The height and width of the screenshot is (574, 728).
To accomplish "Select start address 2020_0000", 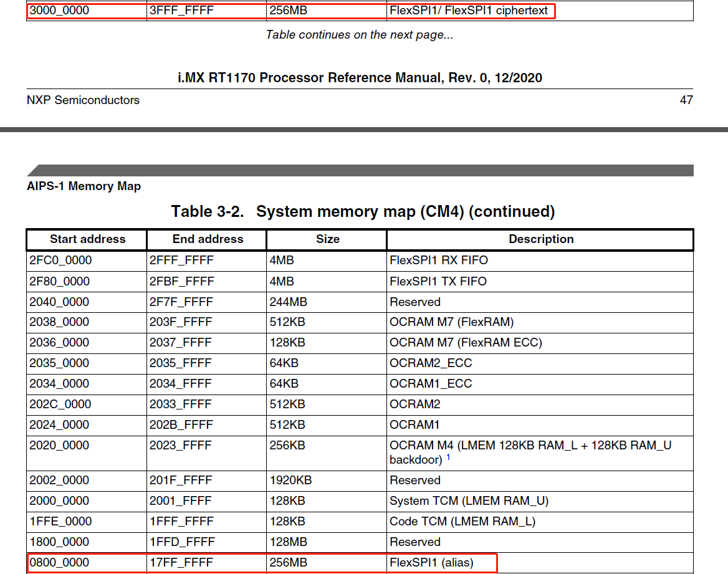I will pos(59,446).
